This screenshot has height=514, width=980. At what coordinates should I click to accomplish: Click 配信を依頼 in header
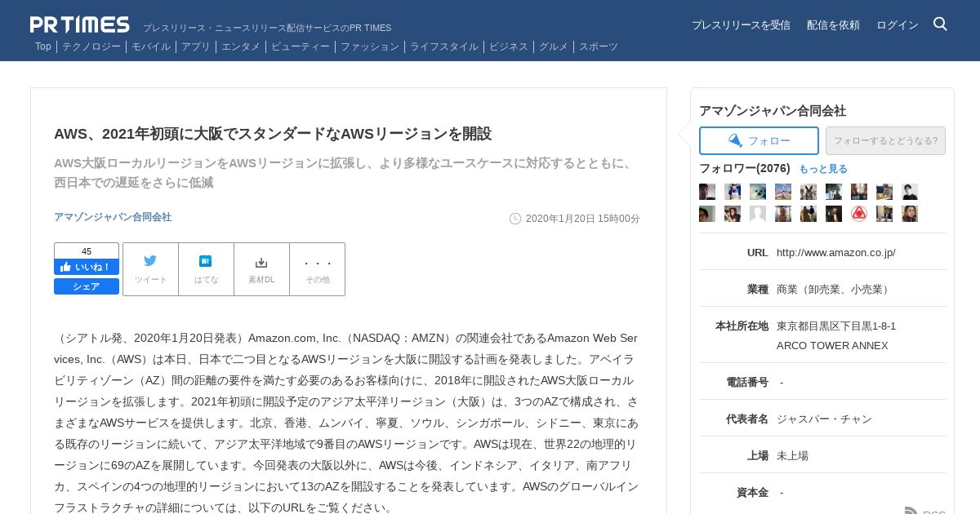coord(833,25)
